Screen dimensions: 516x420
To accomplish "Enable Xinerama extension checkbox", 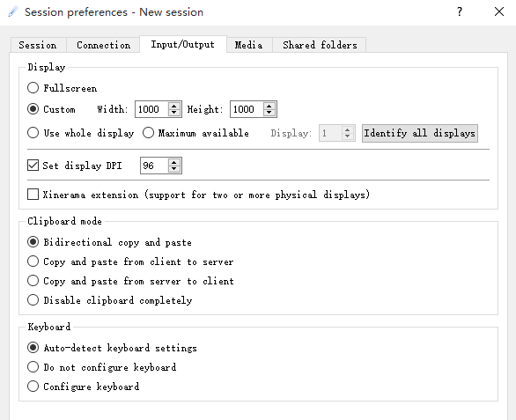I will pos(33,195).
